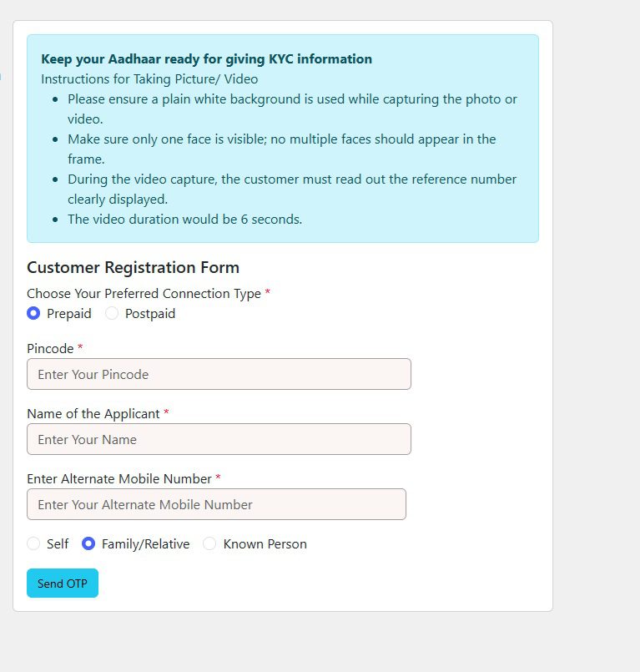Select the Self radio option
The image size is (640, 672).
[33, 544]
